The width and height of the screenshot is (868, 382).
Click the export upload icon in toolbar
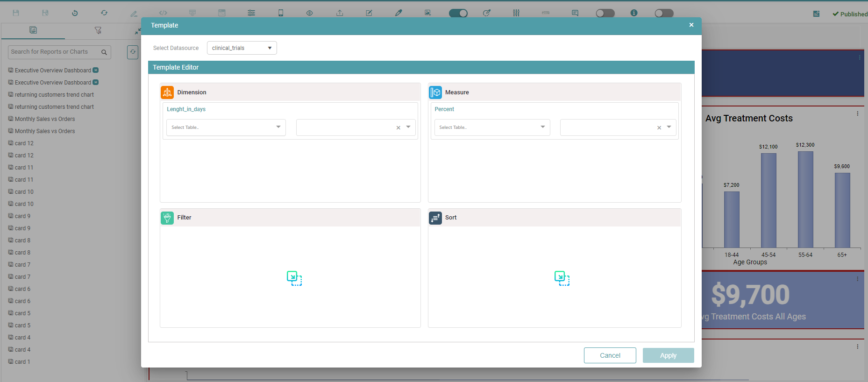pyautogui.click(x=340, y=13)
